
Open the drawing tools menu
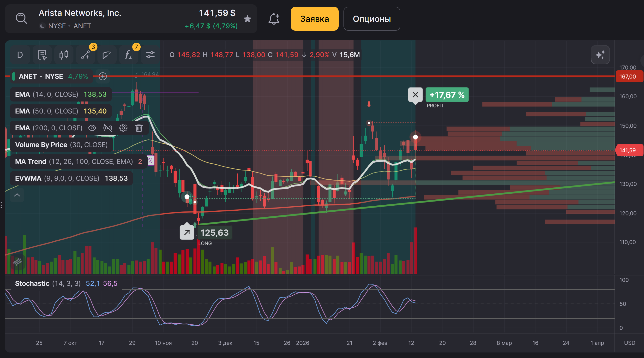point(85,55)
